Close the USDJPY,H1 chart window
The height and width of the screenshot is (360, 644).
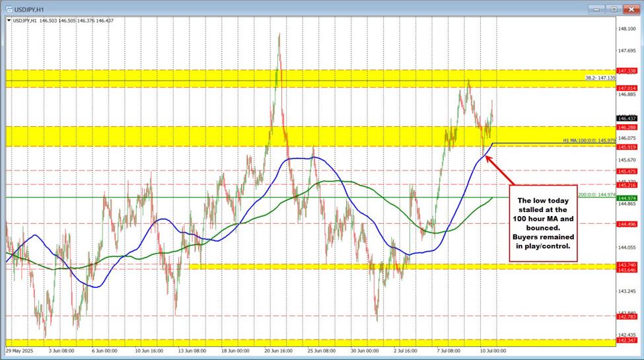(630, 9)
